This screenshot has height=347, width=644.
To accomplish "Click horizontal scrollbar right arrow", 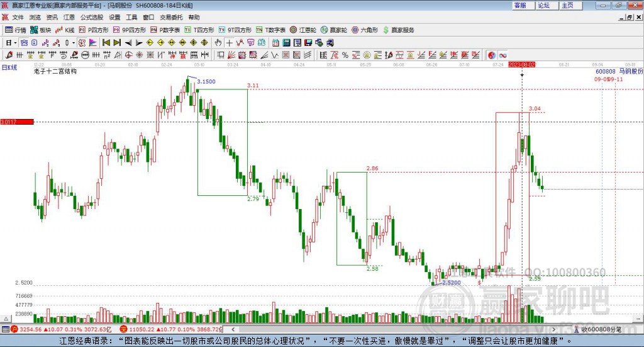I will point(553,329).
